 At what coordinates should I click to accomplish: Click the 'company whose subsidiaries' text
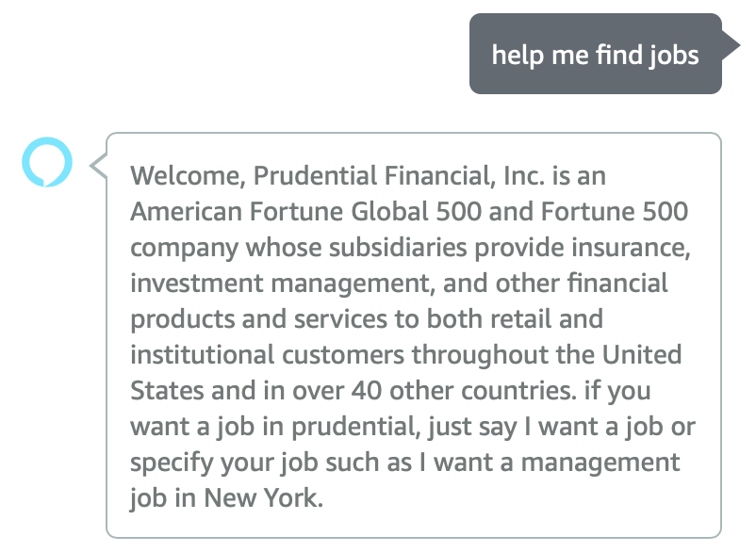(299, 248)
